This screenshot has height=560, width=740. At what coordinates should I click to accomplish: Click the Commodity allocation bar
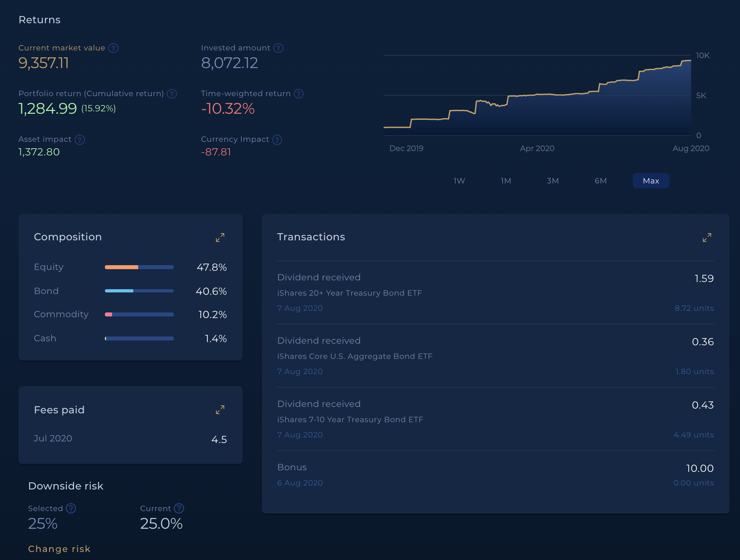click(x=139, y=314)
